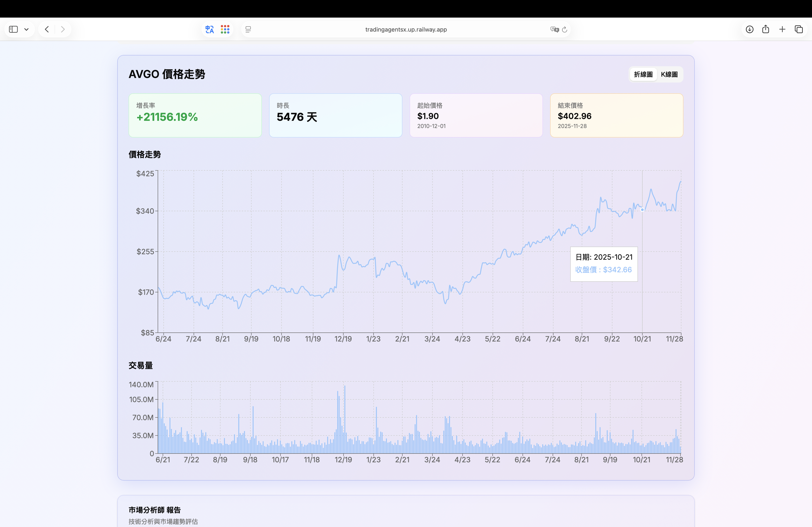
Task: Switch to the 折線圖 line chart view
Action: pos(644,74)
